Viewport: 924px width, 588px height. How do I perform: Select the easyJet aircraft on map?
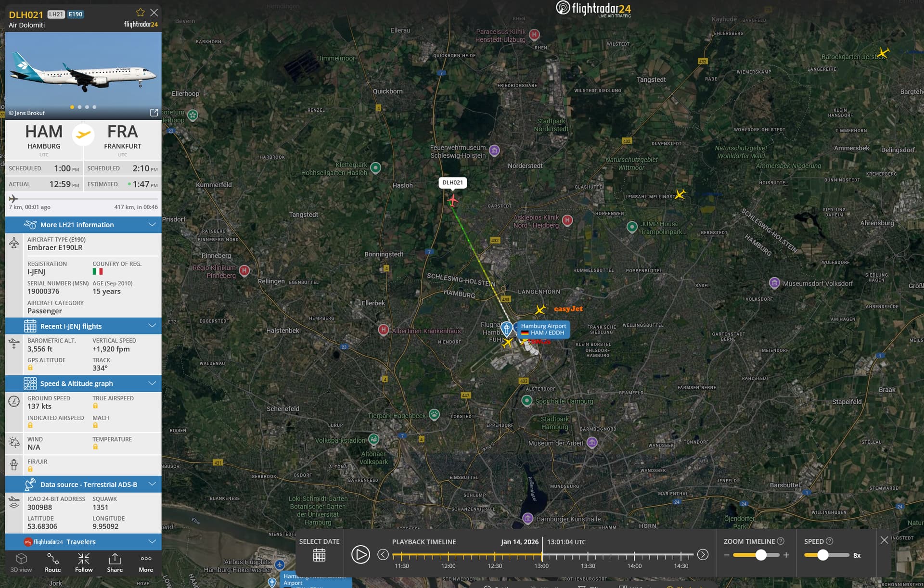coord(541,309)
